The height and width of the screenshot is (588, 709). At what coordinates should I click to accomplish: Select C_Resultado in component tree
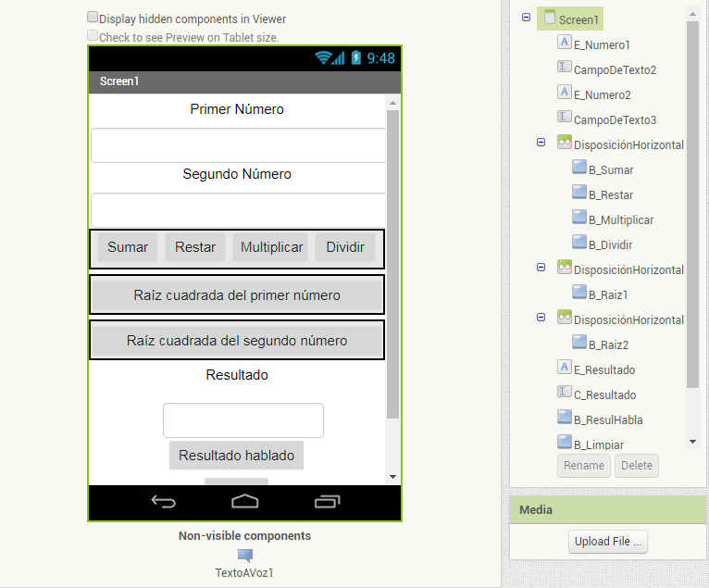[604, 394]
